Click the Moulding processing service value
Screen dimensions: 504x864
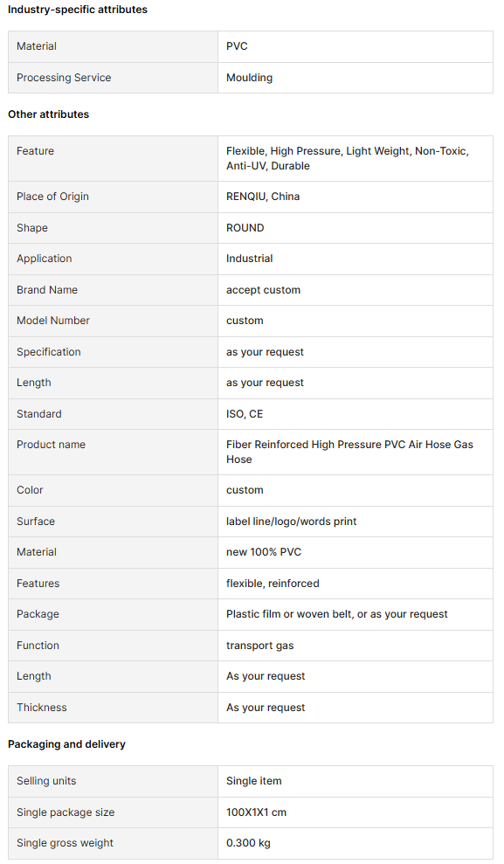tap(250, 78)
